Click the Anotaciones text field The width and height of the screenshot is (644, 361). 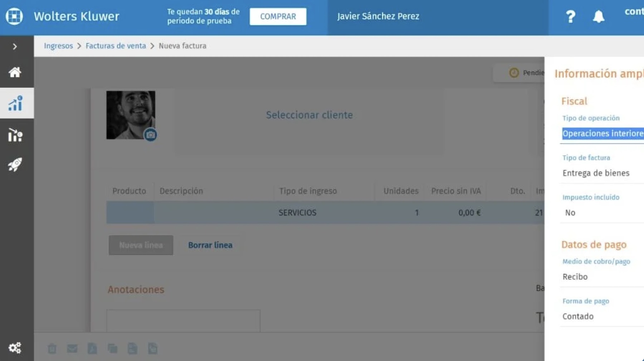point(183,321)
